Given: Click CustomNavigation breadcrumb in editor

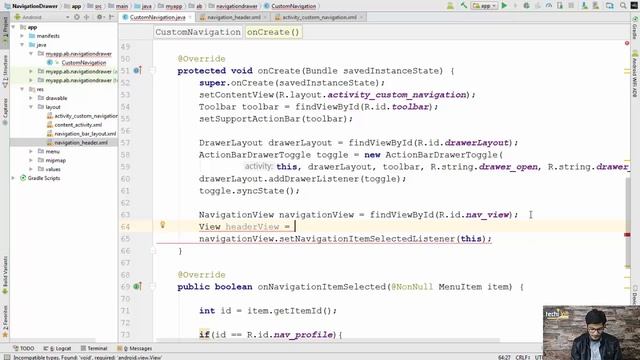Looking at the screenshot, I should [198, 32].
